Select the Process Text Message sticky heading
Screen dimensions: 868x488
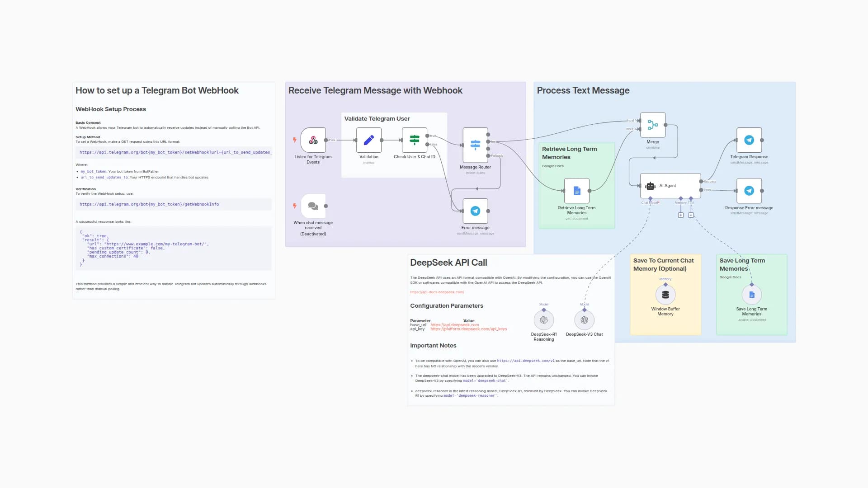coord(583,90)
